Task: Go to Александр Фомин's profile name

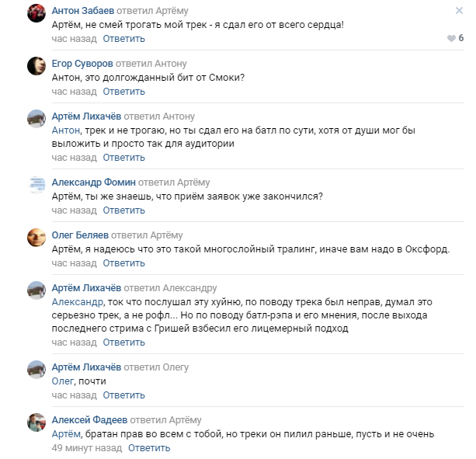Action: click(x=93, y=183)
